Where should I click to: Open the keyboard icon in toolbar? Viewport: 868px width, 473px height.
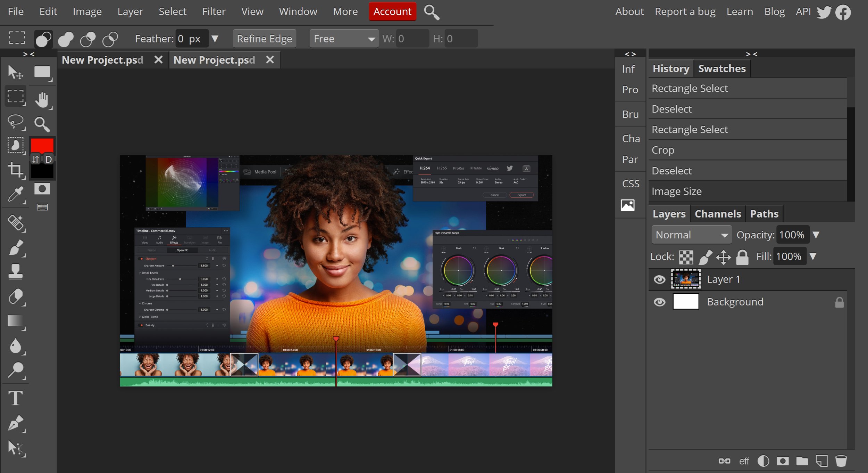click(x=42, y=207)
